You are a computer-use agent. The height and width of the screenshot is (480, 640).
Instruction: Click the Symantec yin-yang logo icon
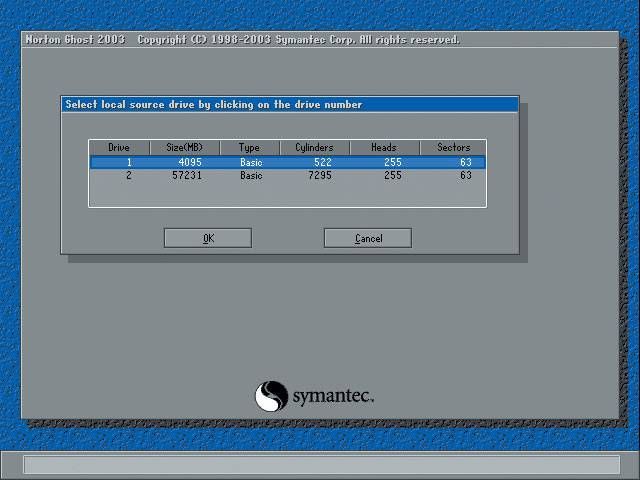pos(271,396)
